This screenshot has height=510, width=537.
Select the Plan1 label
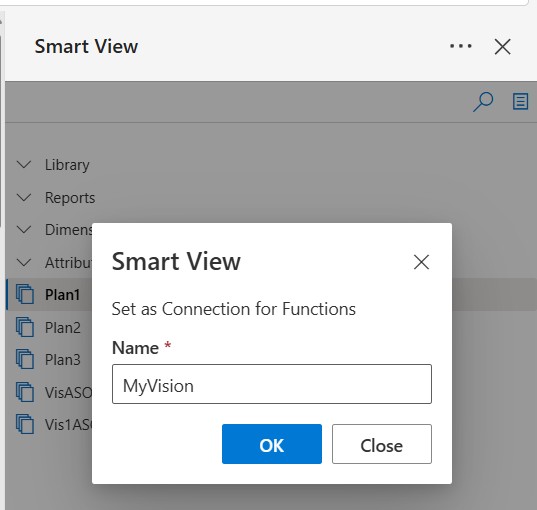pos(62,295)
